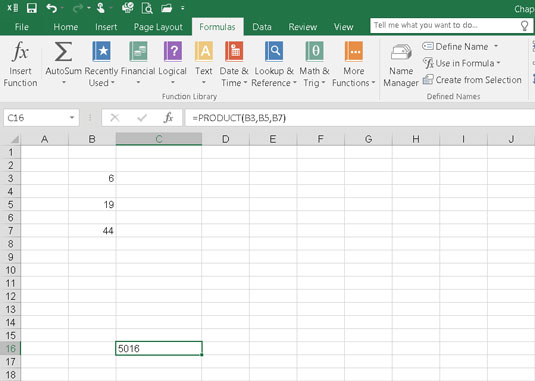Select column A header
The height and width of the screenshot is (381, 535).
pos(45,139)
